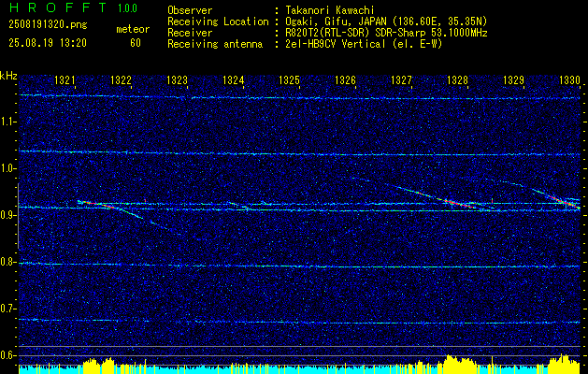Click the observer name Takanori Kawachi
This screenshot has width=588, height=374.
330,10
